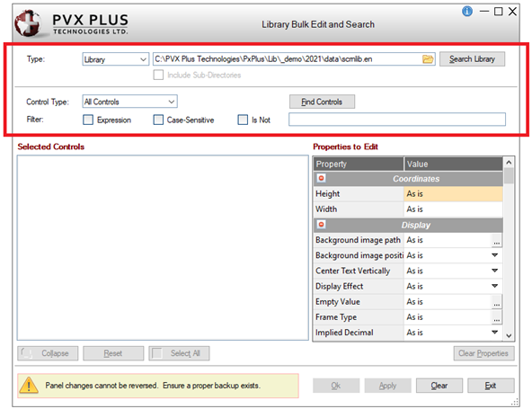Click the filter text input field

397,120
